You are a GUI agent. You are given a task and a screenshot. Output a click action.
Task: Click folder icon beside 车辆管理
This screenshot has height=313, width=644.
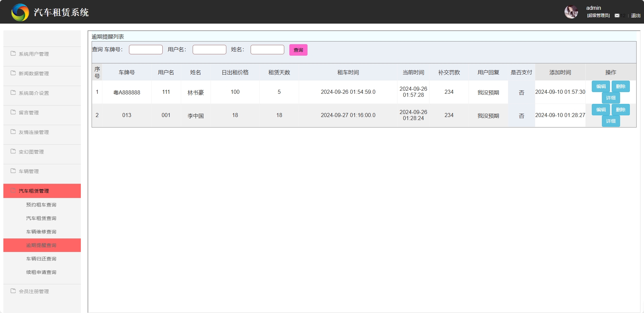[x=13, y=171]
